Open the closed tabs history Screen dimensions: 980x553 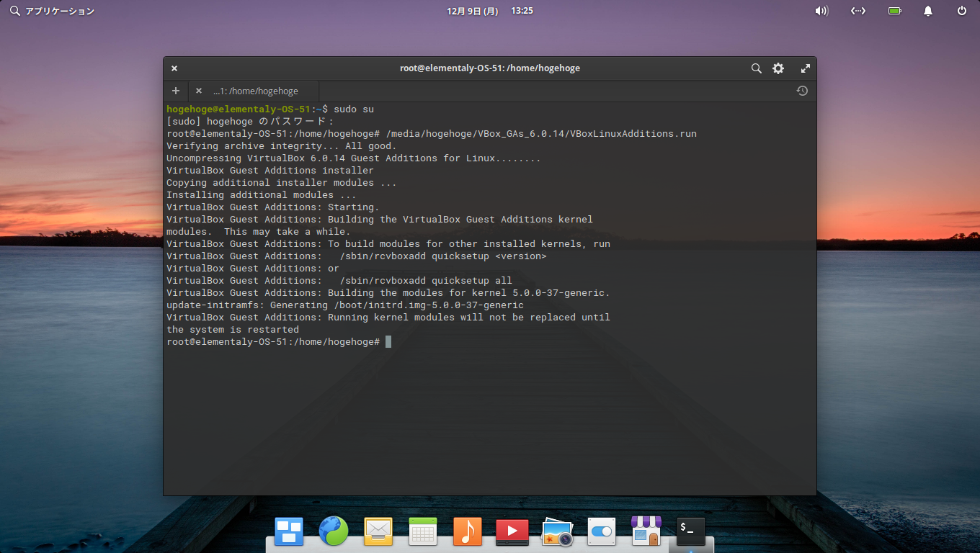tap(802, 91)
